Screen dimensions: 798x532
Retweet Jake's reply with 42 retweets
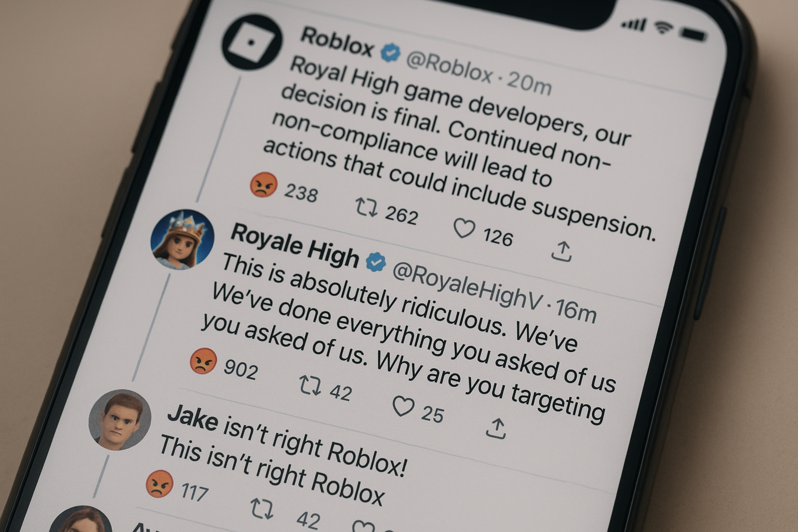tap(262, 509)
